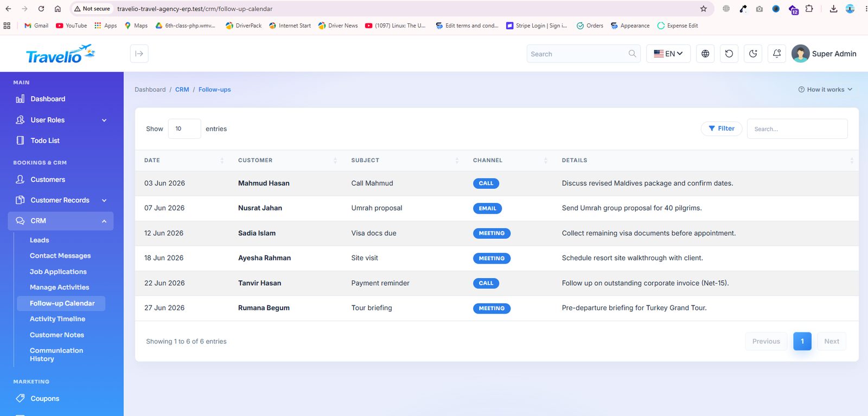Viewport: 868px width, 416px height.
Task: Expand the How it works section
Action: coord(825,89)
